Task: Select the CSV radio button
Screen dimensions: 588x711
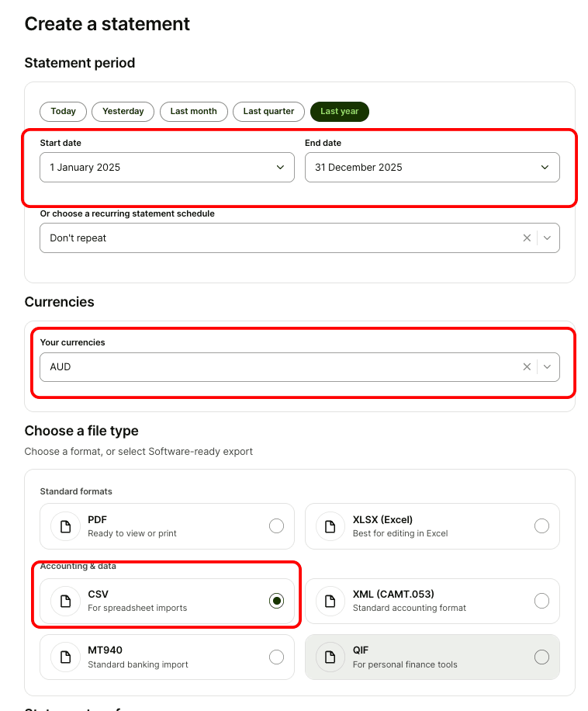Action: (276, 601)
